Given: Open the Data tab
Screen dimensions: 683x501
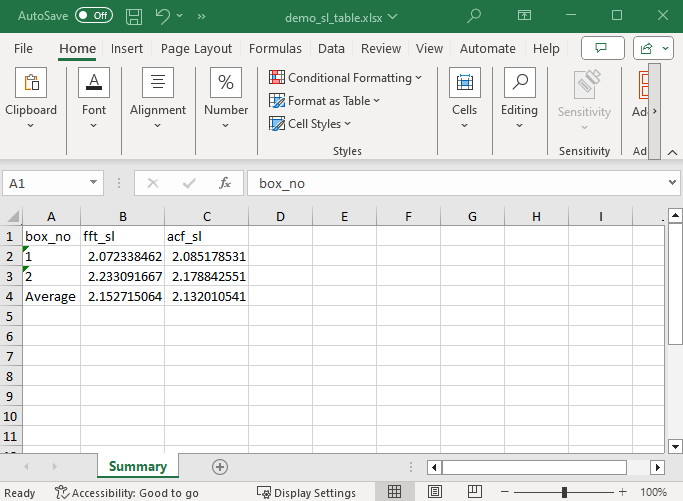Looking at the screenshot, I should click(331, 48).
